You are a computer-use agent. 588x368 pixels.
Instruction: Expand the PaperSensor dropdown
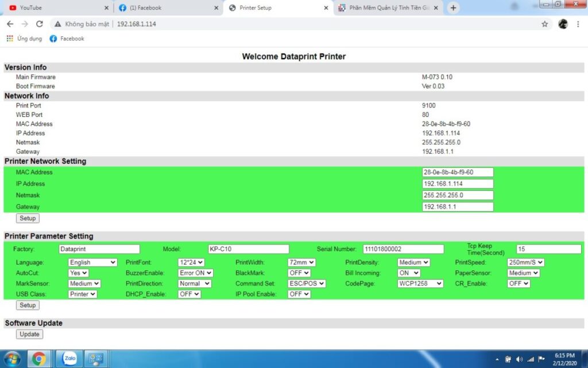(x=523, y=273)
